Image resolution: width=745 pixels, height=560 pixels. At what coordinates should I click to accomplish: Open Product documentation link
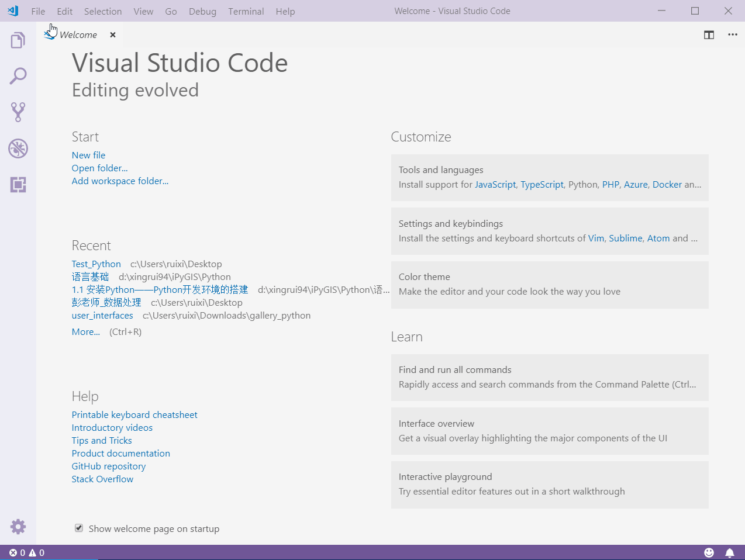[121, 453]
